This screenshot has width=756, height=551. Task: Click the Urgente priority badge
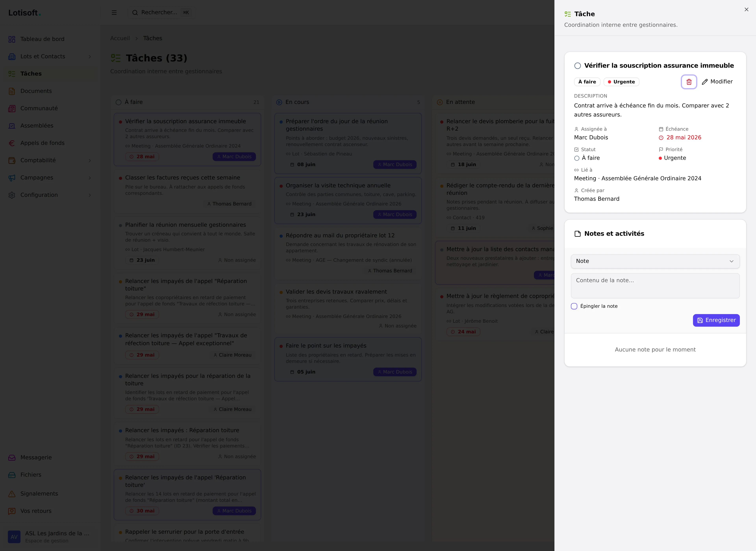click(621, 82)
